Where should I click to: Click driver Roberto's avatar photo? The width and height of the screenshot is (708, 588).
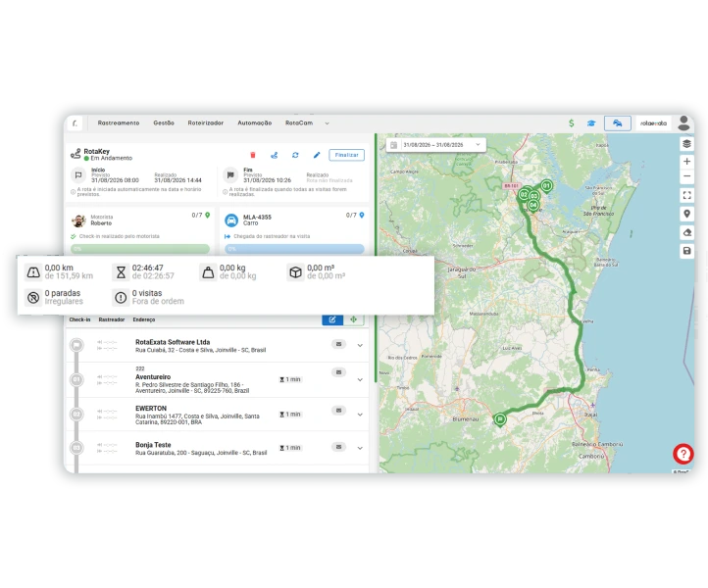coord(78,220)
